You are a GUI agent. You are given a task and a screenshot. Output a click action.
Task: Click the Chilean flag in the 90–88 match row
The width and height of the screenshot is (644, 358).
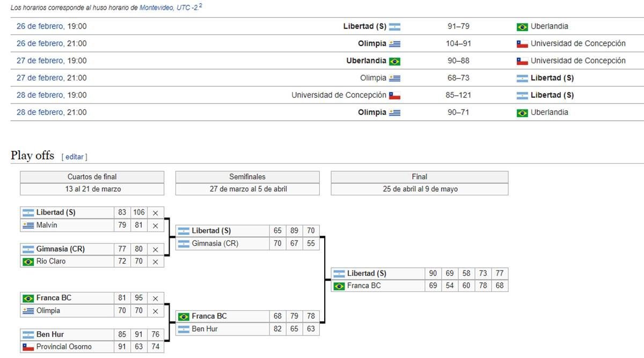[x=522, y=61]
